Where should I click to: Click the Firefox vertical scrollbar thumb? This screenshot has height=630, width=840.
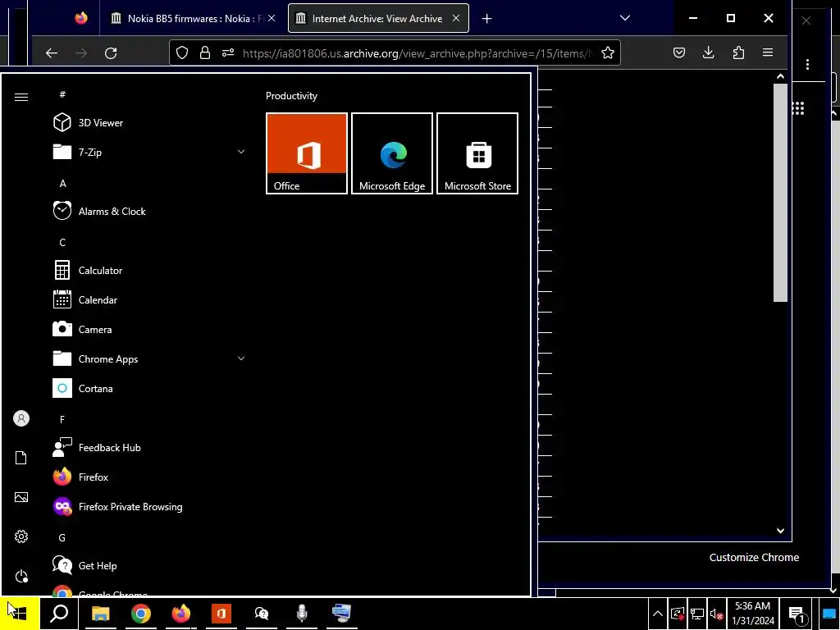tap(781, 192)
